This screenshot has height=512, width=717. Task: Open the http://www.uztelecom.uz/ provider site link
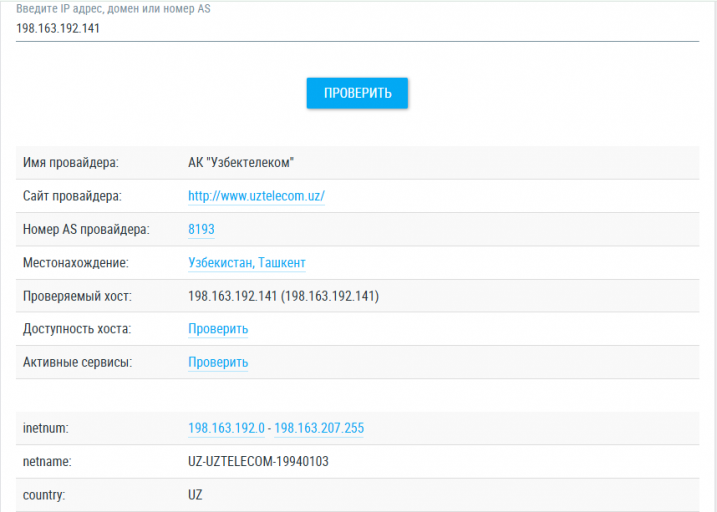point(257,196)
